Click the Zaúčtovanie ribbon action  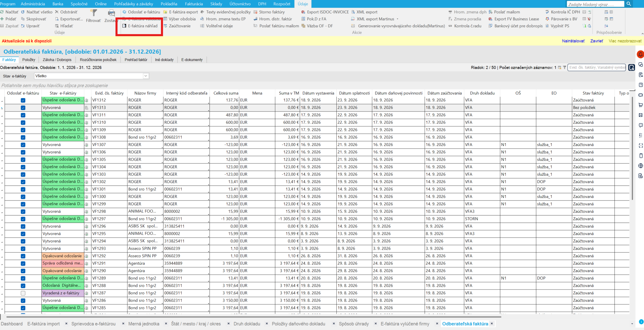coord(177,26)
